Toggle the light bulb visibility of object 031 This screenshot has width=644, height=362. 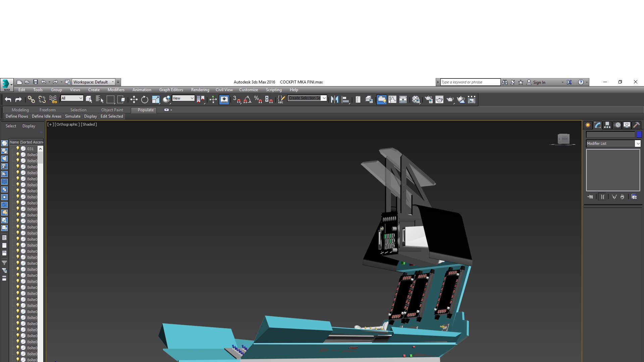(18, 148)
